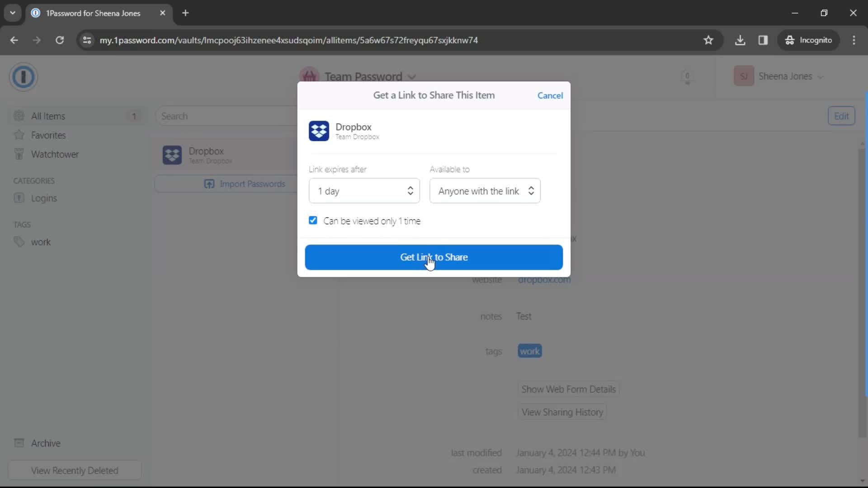
Task: Click the 'View Recently Deleted' link
Action: 75,471
